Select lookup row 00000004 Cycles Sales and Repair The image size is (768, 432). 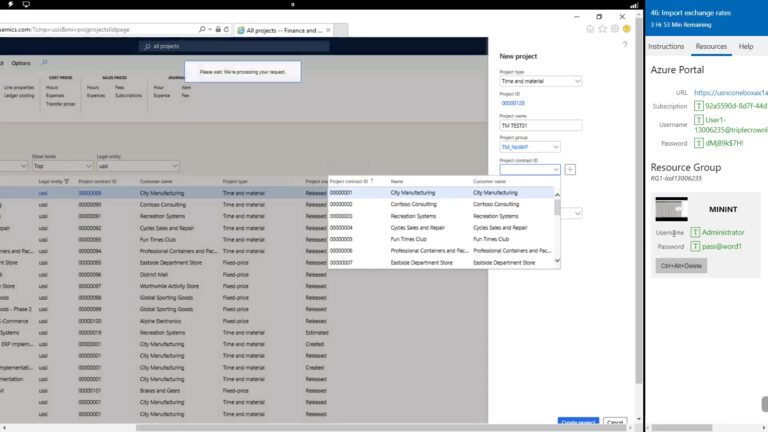coord(441,228)
